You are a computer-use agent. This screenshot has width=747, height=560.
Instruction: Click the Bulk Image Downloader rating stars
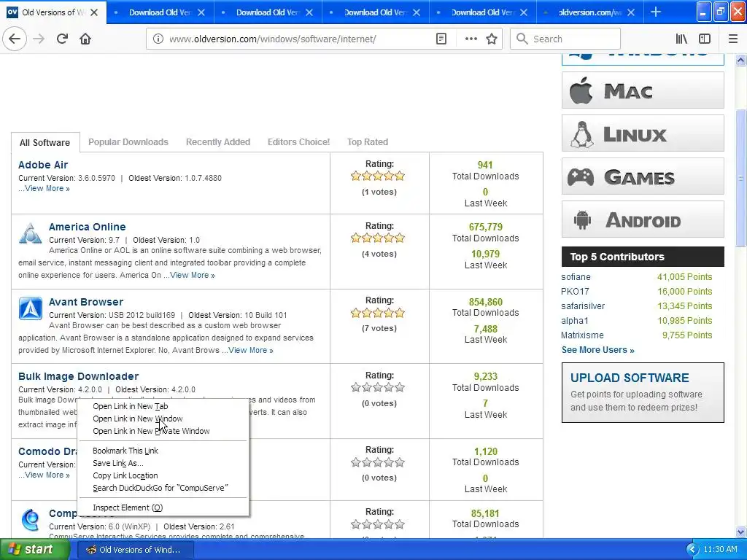(378, 388)
